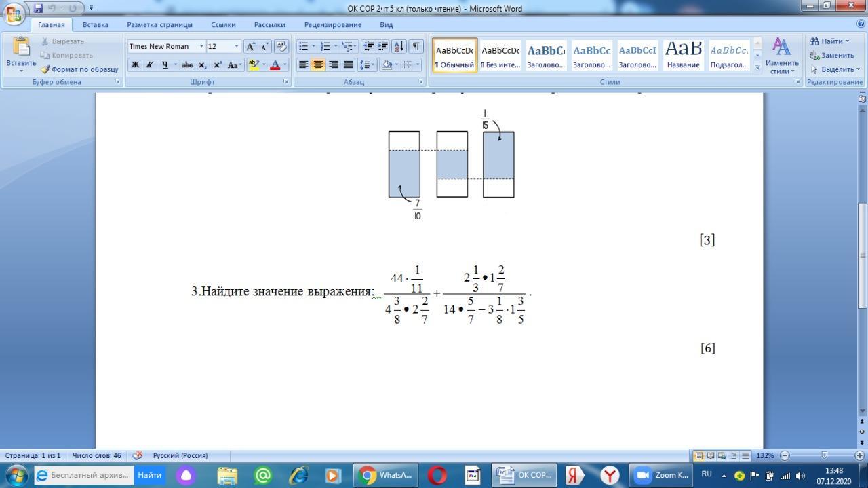This screenshot has width=868, height=488.
Task: Expand underline style dropdown arrow
Action: 175,65
